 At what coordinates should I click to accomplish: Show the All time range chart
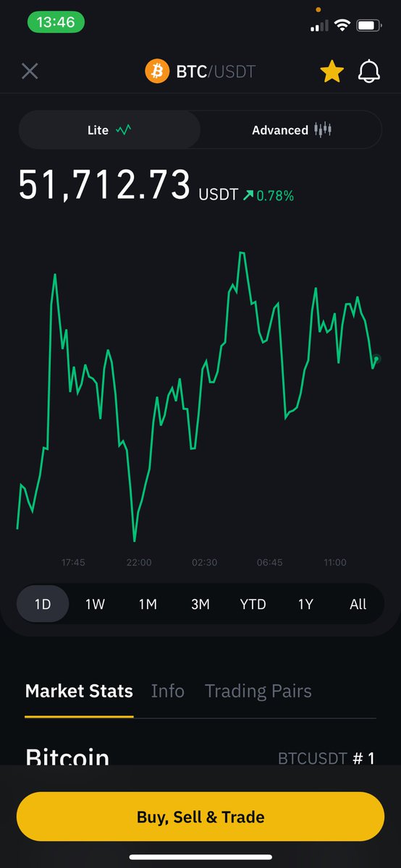click(358, 604)
